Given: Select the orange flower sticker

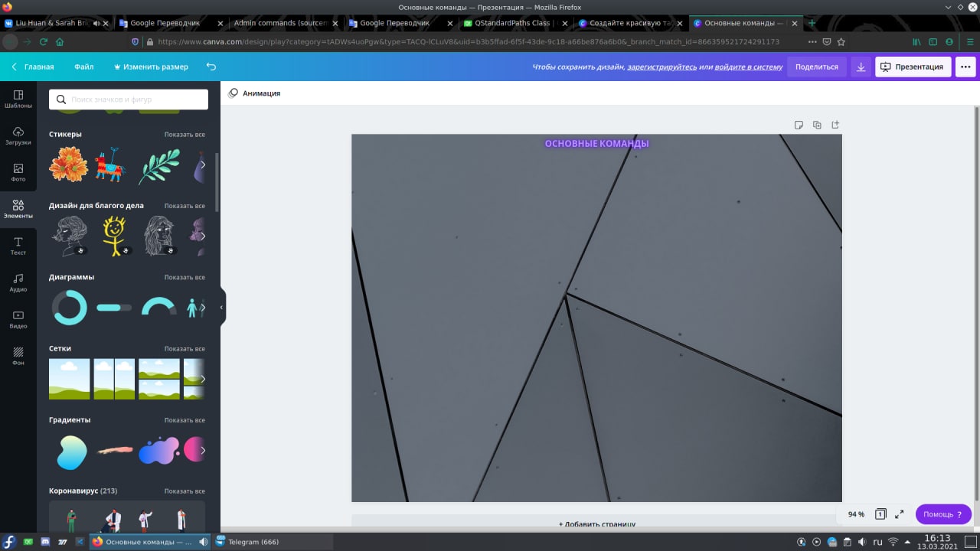Looking at the screenshot, I should [70, 165].
